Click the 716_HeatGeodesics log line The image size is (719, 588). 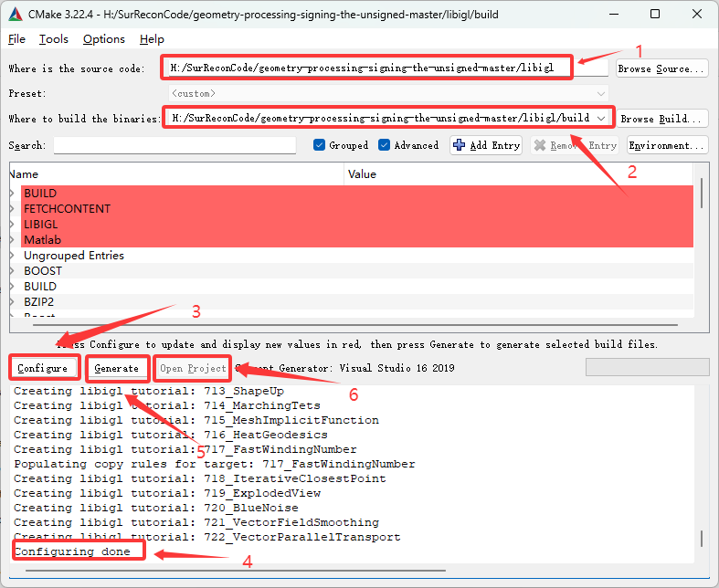(171, 435)
